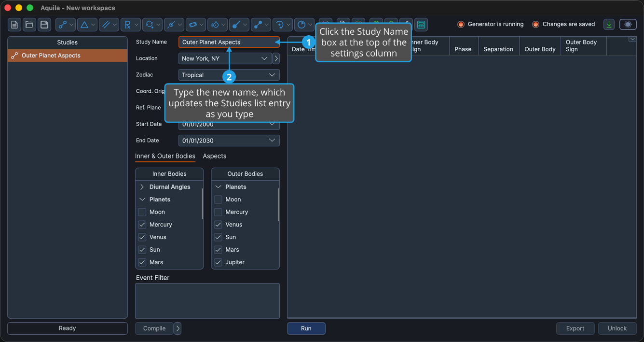Select the single-dot line study tool
This screenshot has width=644, height=342.
[x=239, y=25]
